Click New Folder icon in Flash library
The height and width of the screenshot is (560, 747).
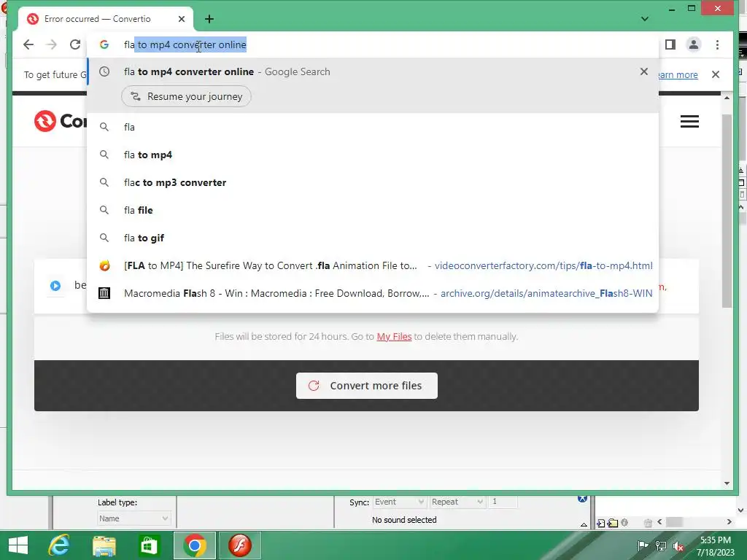613,523
